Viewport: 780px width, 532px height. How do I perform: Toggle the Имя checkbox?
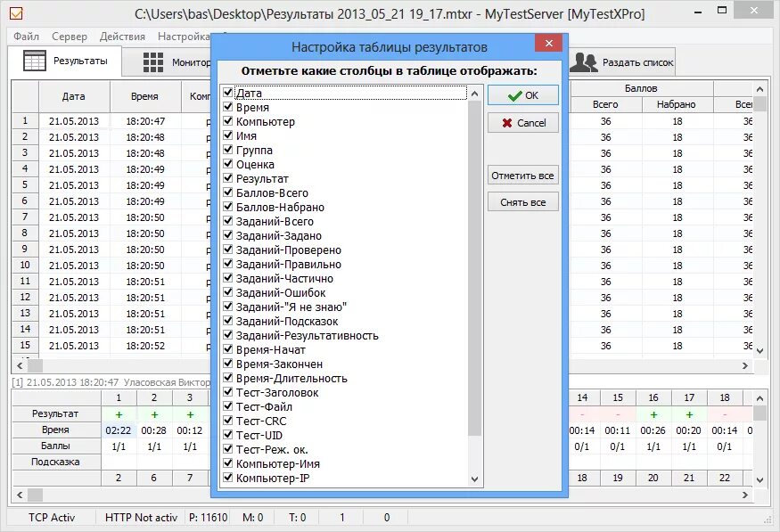228,135
